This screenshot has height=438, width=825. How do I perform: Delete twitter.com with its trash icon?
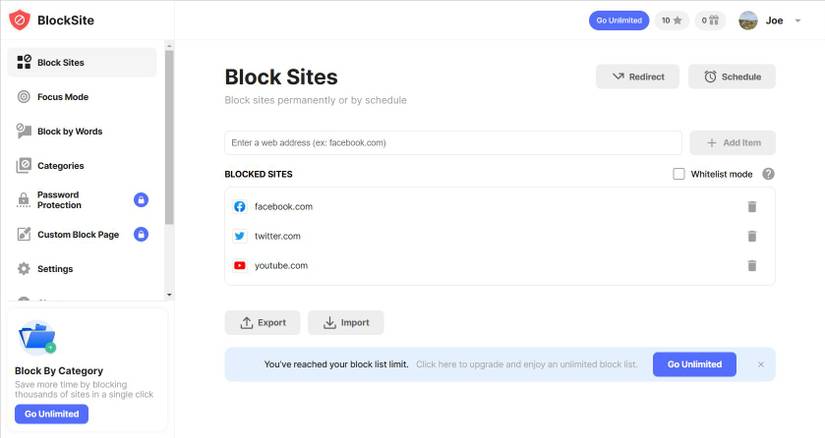click(752, 236)
